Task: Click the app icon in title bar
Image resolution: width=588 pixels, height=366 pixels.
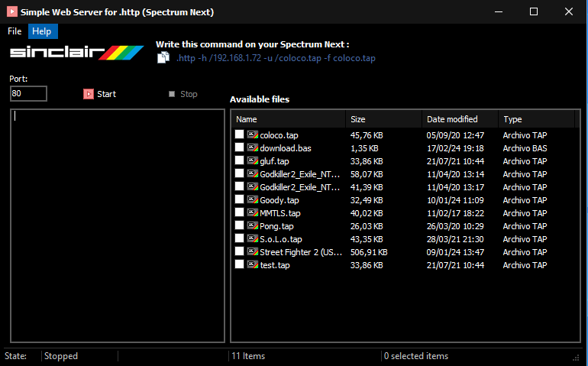Action: point(12,11)
